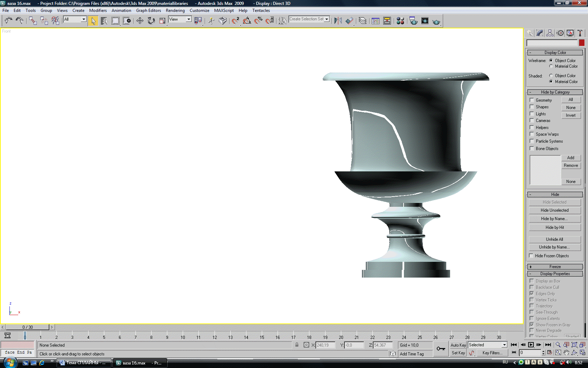Open the Layer Manager
The width and height of the screenshot is (588, 368).
click(x=363, y=21)
